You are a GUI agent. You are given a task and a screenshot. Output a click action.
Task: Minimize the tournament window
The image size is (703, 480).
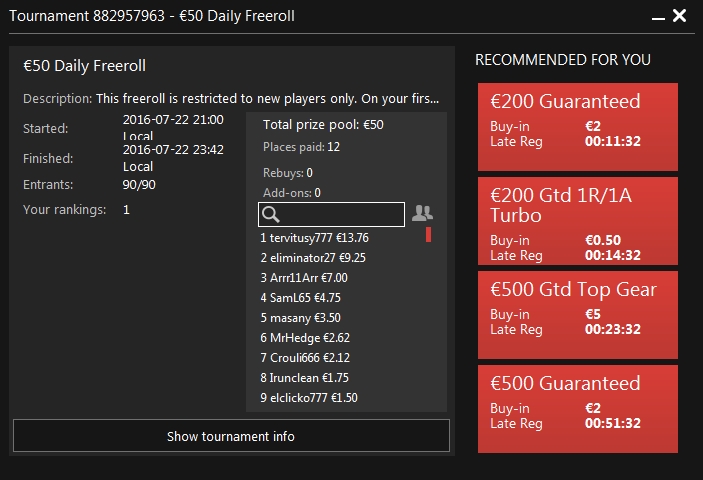pyautogui.click(x=658, y=18)
